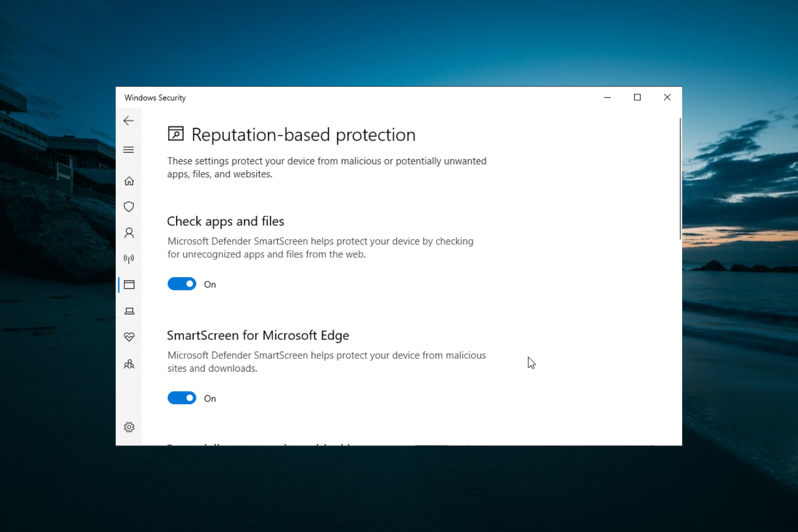Maximize the Windows Security window

pyautogui.click(x=637, y=97)
